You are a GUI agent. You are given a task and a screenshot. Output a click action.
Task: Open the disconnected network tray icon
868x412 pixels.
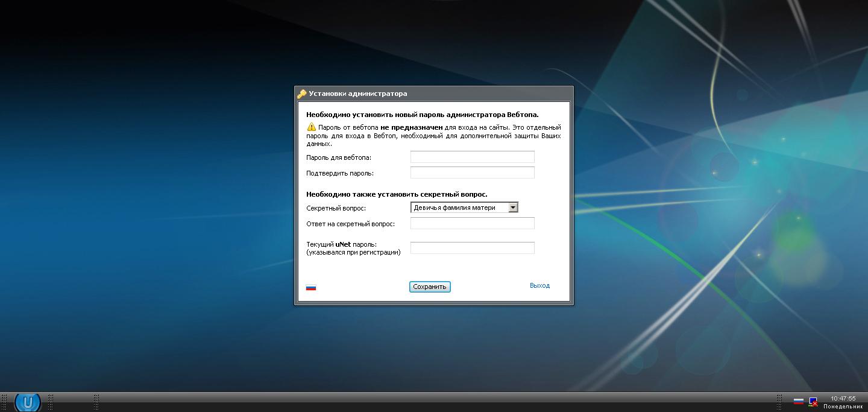(x=813, y=402)
